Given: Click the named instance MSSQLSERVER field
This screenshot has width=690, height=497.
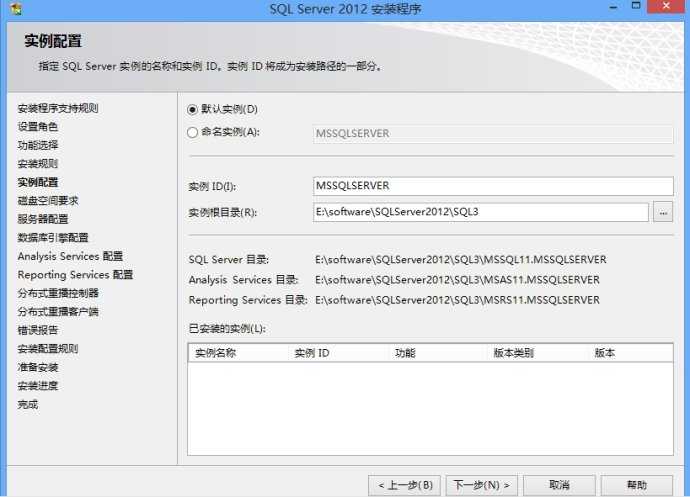Looking at the screenshot, I should (493, 134).
